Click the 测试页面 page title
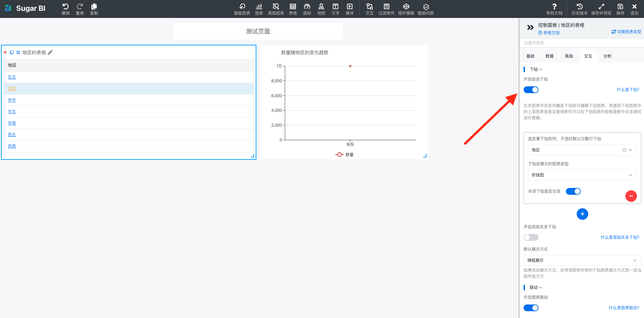This screenshot has width=644, height=318. point(258,31)
